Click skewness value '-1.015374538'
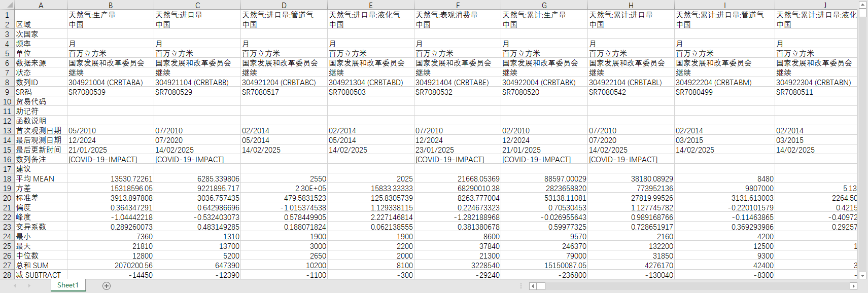 coord(284,207)
